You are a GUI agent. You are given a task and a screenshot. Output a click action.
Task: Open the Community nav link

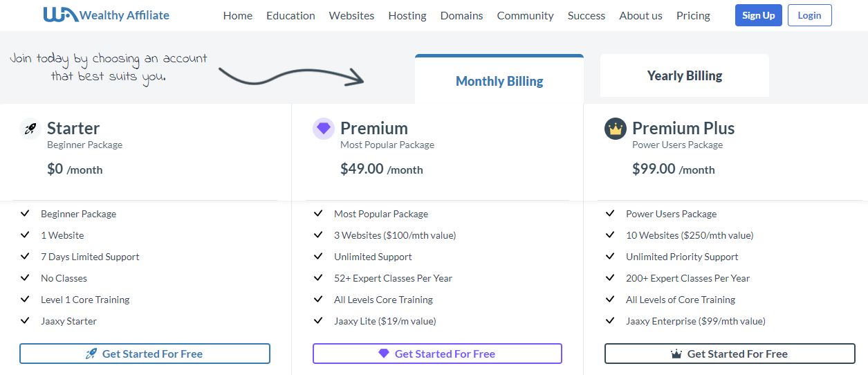(525, 15)
